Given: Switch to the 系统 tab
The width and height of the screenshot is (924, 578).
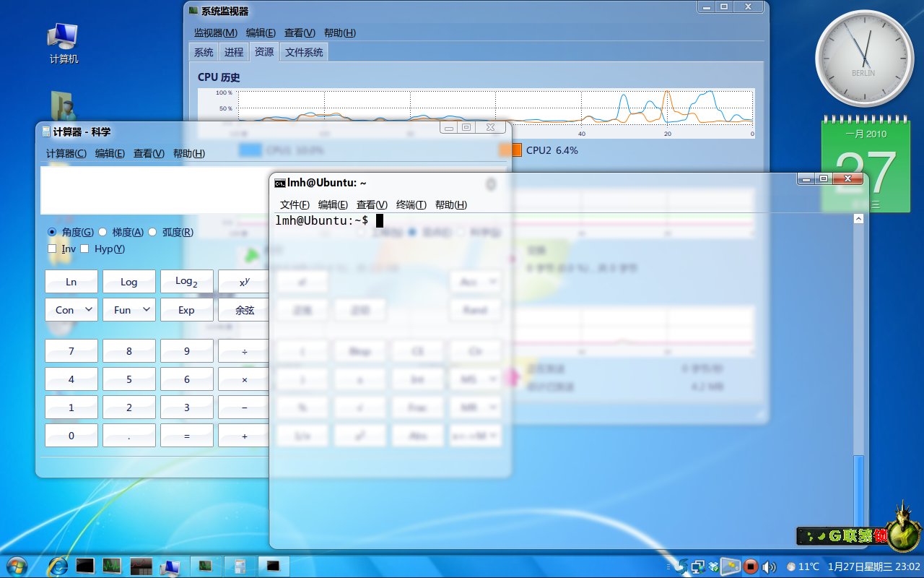Looking at the screenshot, I should pos(204,52).
